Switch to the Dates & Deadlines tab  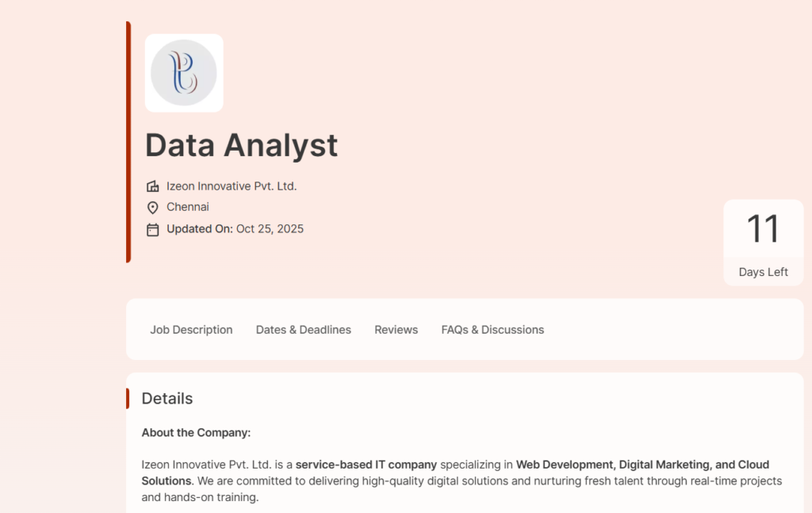pyautogui.click(x=303, y=330)
